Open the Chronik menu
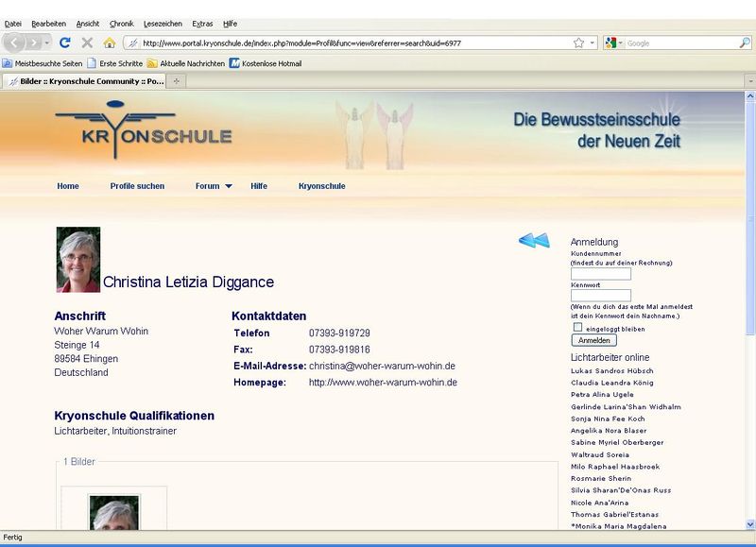 121,23
